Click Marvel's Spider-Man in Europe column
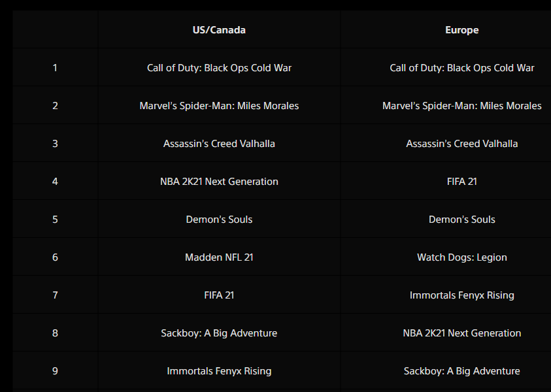 (x=461, y=106)
